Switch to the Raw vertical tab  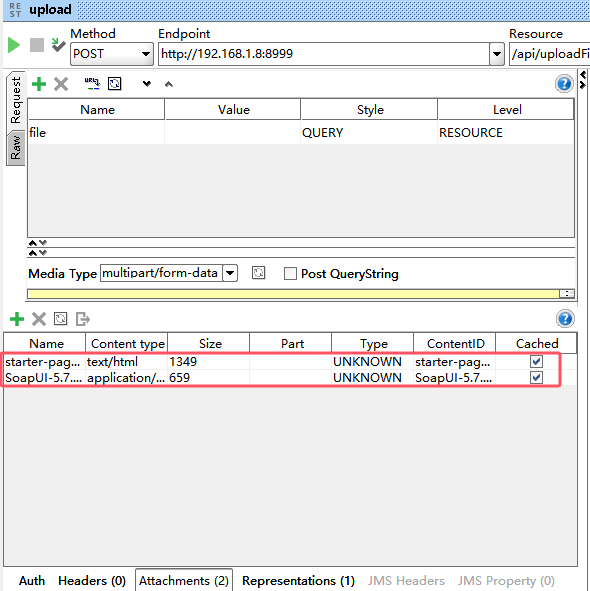pyautogui.click(x=16, y=148)
